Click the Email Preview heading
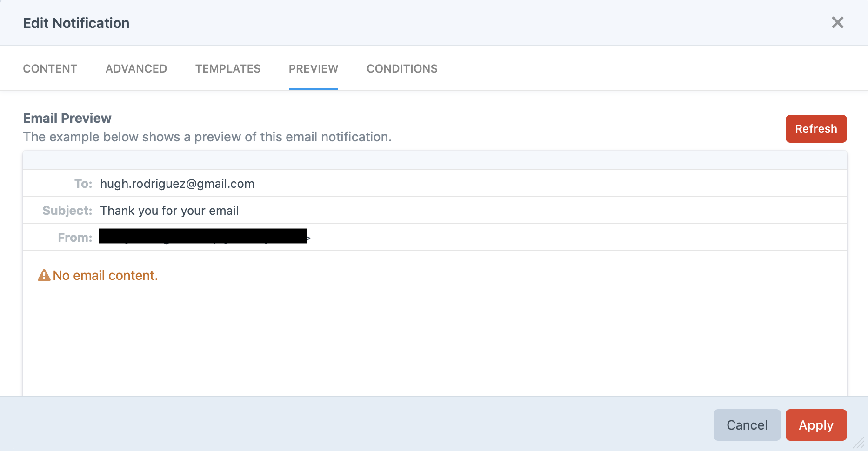 point(67,118)
